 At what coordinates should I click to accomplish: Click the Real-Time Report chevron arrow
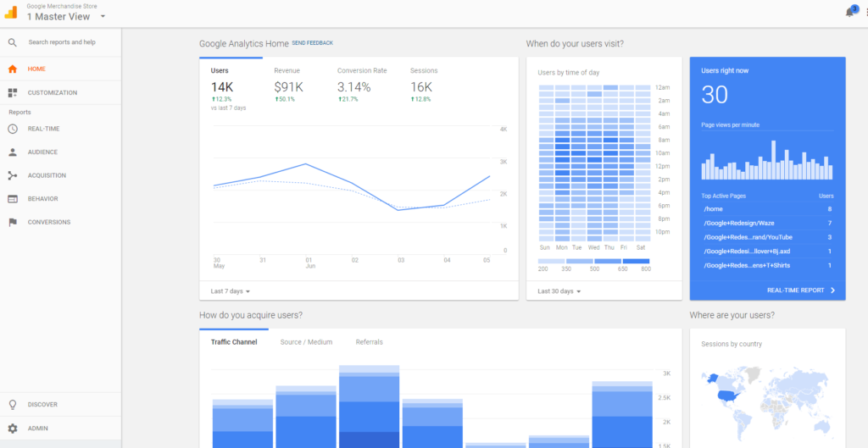click(832, 290)
